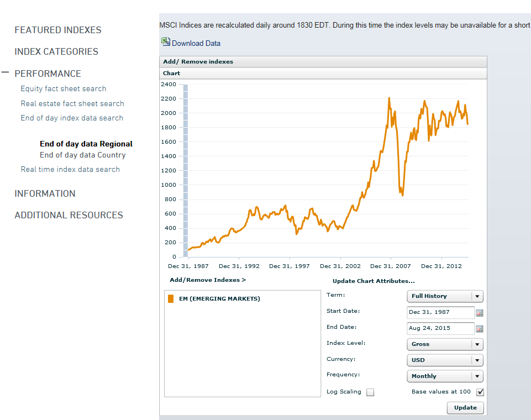531x420 pixels.
Task: Click the End Date input field
Action: point(440,328)
